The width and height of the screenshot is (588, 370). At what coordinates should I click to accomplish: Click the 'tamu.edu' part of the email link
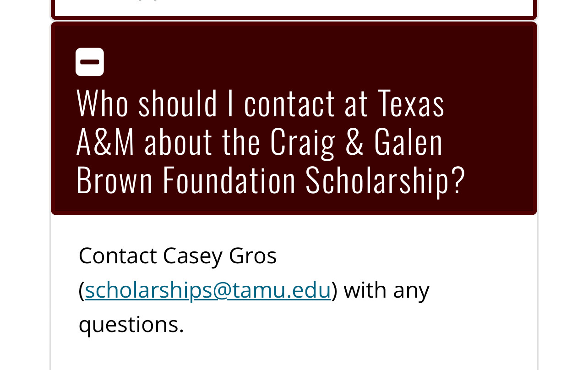(279, 289)
